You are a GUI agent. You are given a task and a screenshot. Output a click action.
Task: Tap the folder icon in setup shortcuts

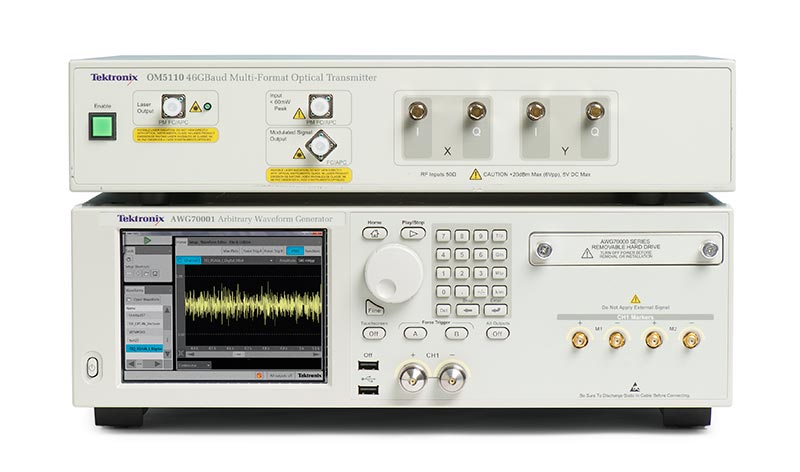[146, 274]
